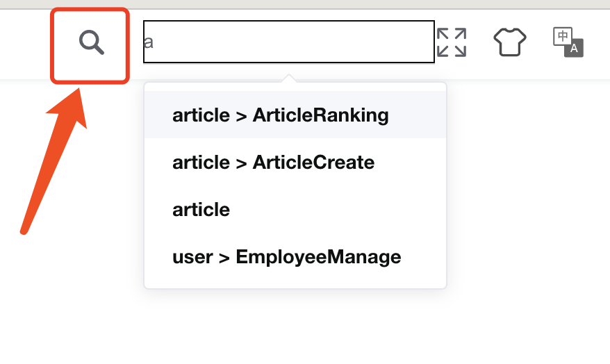Choose 'article > ArticleCreate' suggestion
610x364 pixels.
(x=274, y=163)
